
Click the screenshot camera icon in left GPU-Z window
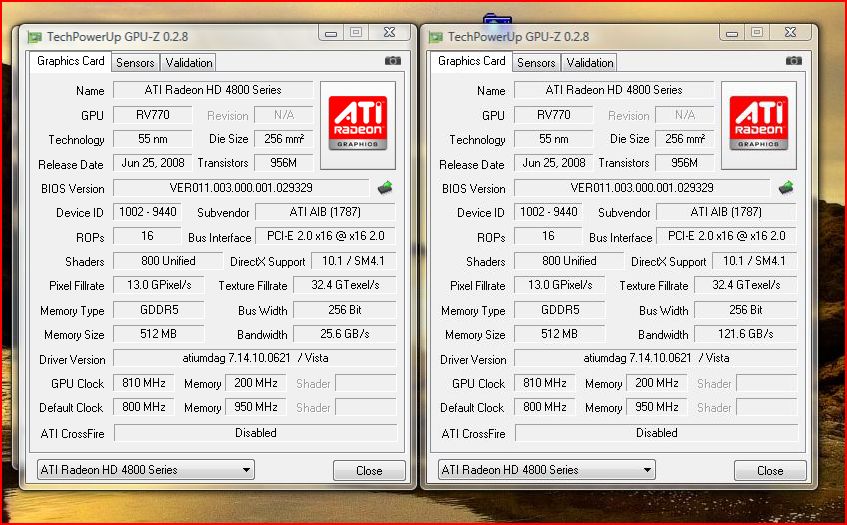click(x=393, y=60)
